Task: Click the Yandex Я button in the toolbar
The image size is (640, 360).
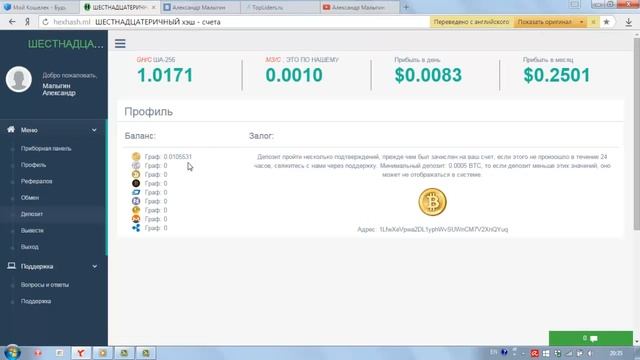Action: 27,22
